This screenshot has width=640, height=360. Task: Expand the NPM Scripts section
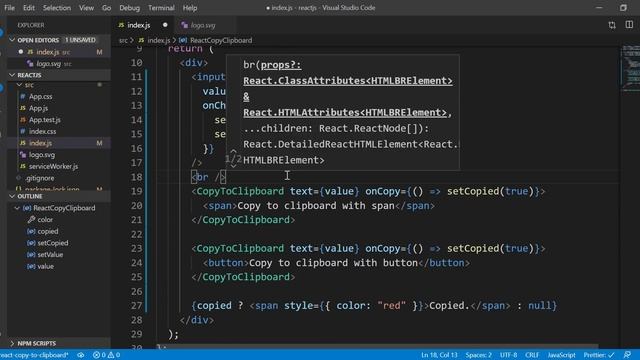12,343
